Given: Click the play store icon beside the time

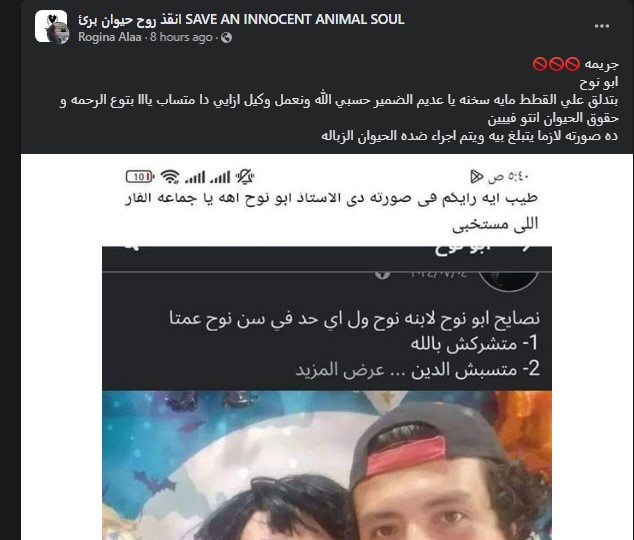Looking at the screenshot, I should [477, 177].
